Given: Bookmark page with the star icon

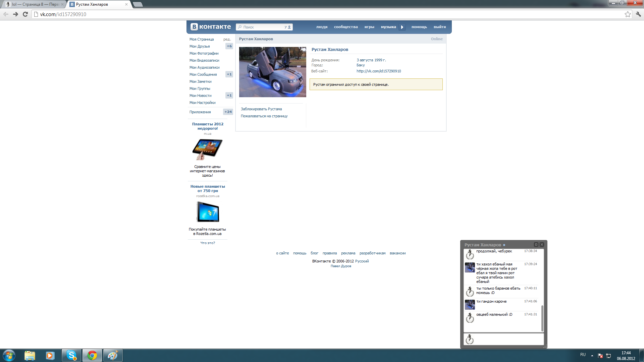Looking at the screenshot, I should tap(628, 14).
